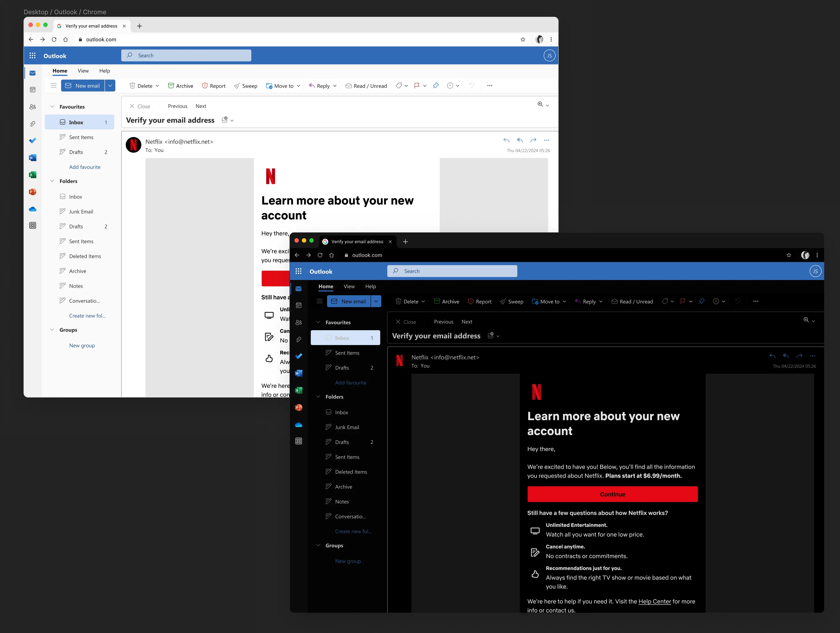Bookmark the page with star in light Chrome window
Screen dimensions: 840x633
click(523, 40)
